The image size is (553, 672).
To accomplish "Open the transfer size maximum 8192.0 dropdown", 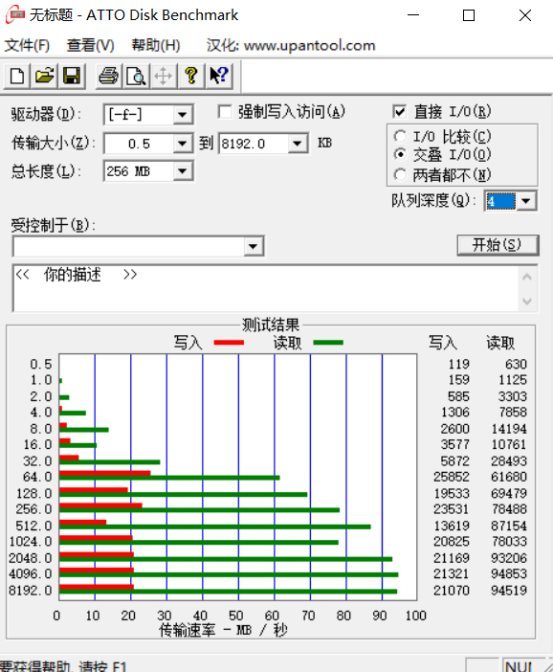I will [x=298, y=144].
